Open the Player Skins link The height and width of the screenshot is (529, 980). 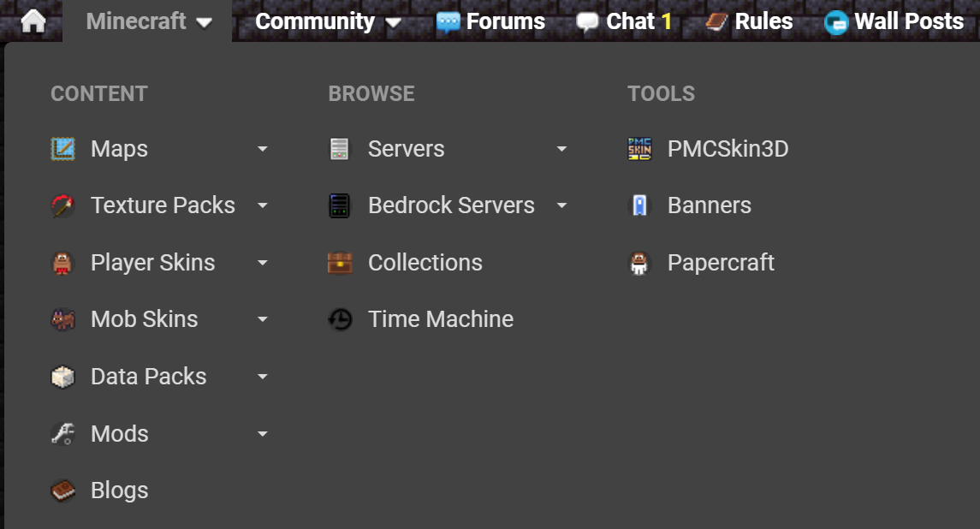pyautogui.click(x=153, y=263)
